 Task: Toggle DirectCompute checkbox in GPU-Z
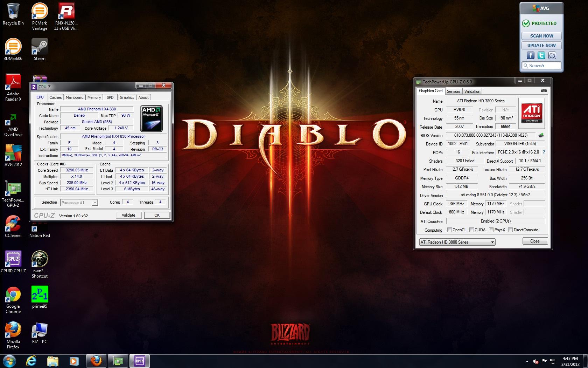[511, 230]
